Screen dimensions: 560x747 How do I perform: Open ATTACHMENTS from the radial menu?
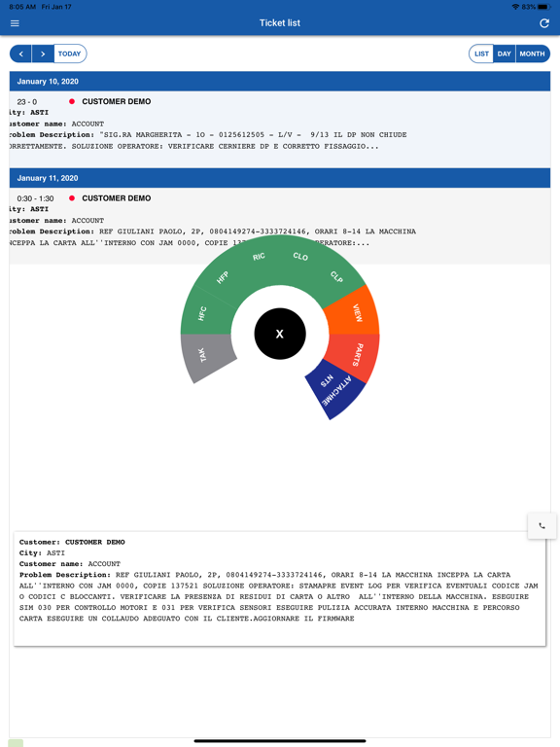(x=336, y=389)
